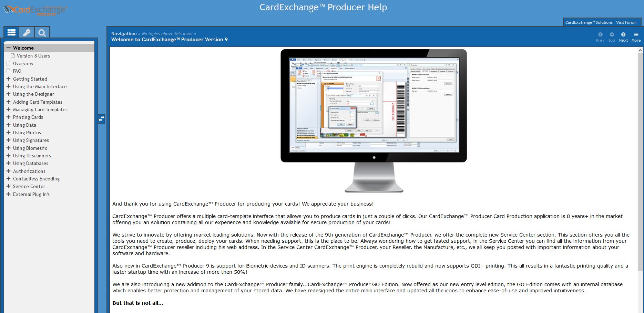Expand the Printing Cards section
Screen dimensions: 644x313
(9, 117)
